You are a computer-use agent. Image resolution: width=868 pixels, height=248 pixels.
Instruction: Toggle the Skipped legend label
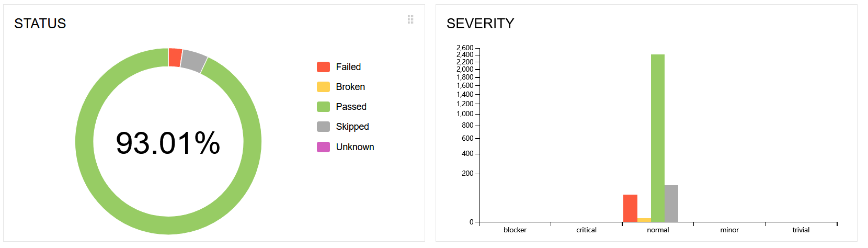point(352,127)
